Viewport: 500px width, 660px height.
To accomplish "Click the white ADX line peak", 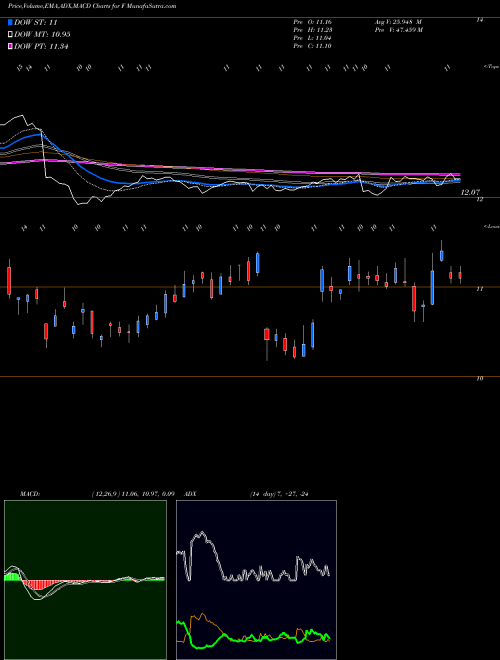I will (x=202, y=534).
